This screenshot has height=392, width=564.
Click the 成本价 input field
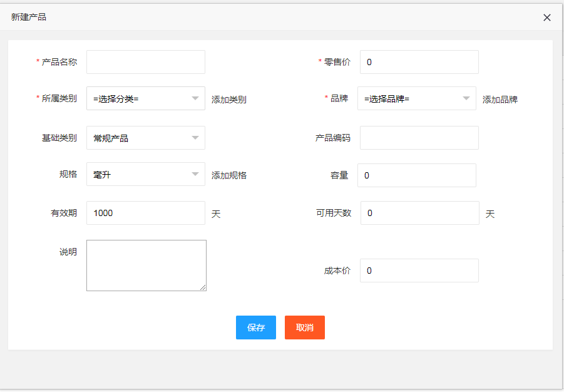pyautogui.click(x=419, y=271)
